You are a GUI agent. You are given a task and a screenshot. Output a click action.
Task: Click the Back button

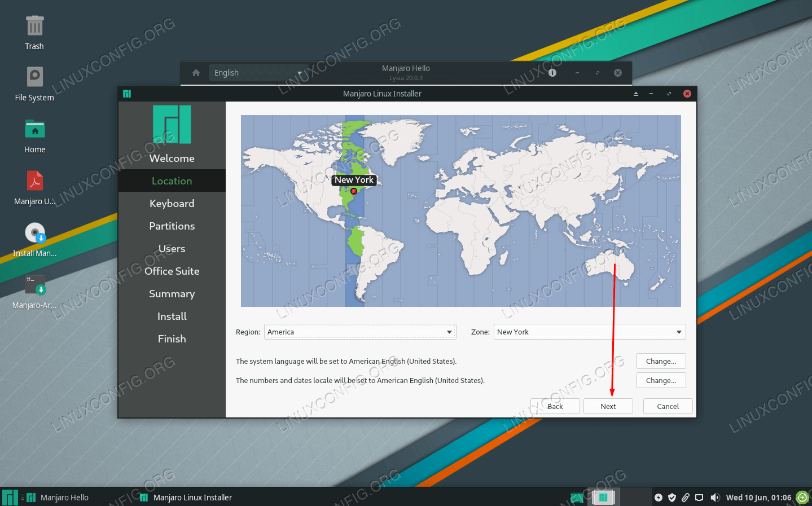[x=555, y=406]
